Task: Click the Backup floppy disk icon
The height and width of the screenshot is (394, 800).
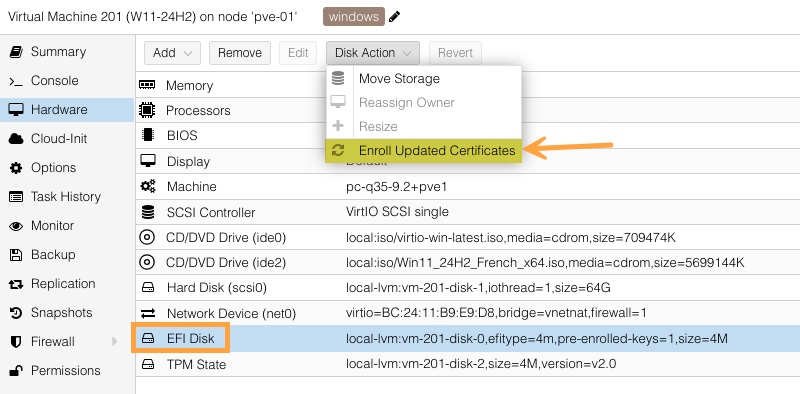Action: [16, 255]
